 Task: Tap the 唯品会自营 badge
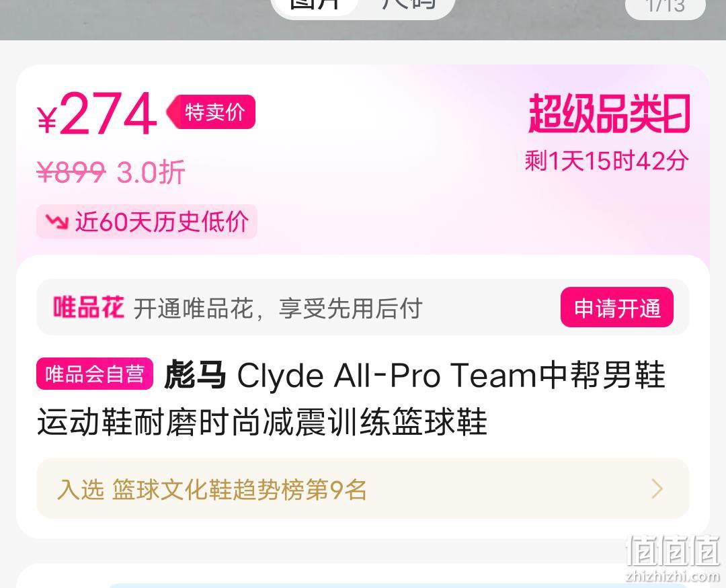click(x=95, y=374)
